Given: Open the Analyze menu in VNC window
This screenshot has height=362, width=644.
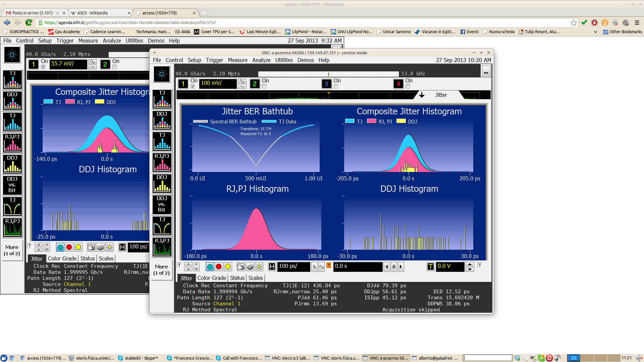Looking at the screenshot, I should point(261,60).
